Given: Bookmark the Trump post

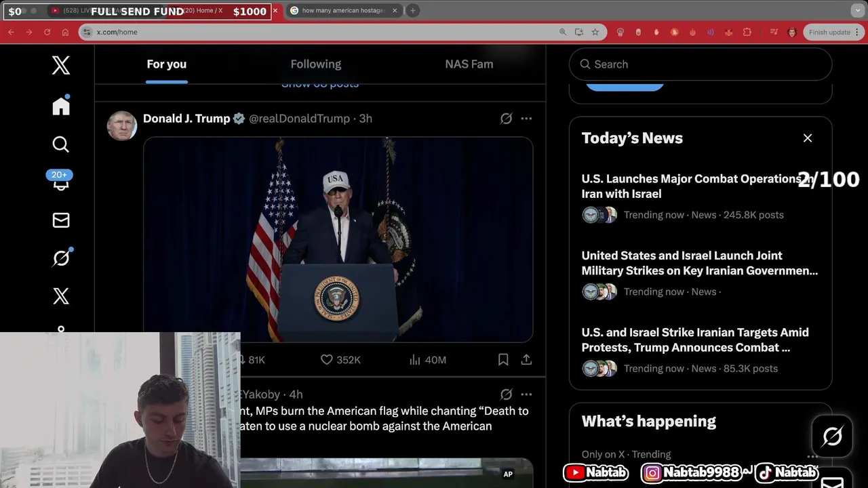Looking at the screenshot, I should pos(503,360).
